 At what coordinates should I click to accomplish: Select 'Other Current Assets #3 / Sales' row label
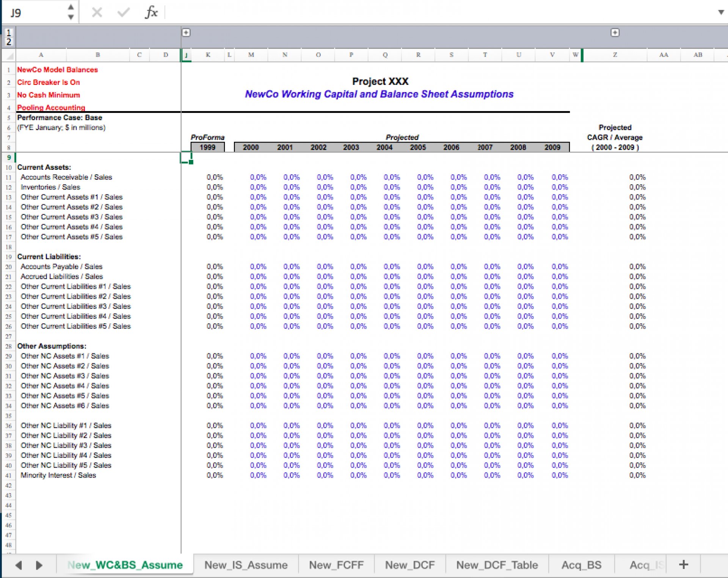[72, 217]
